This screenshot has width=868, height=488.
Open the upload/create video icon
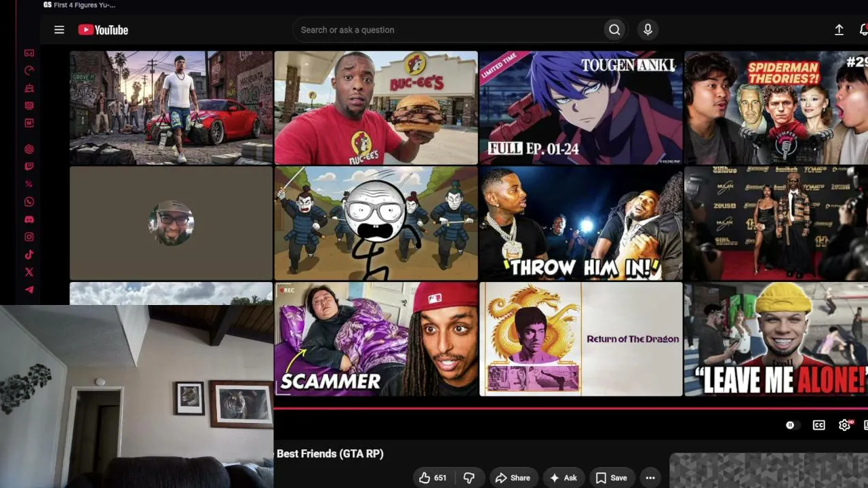tap(839, 30)
